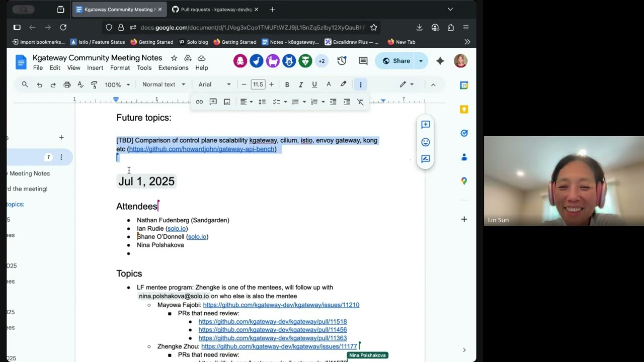
Task: Open the Insert menu
Action: pos(95,68)
